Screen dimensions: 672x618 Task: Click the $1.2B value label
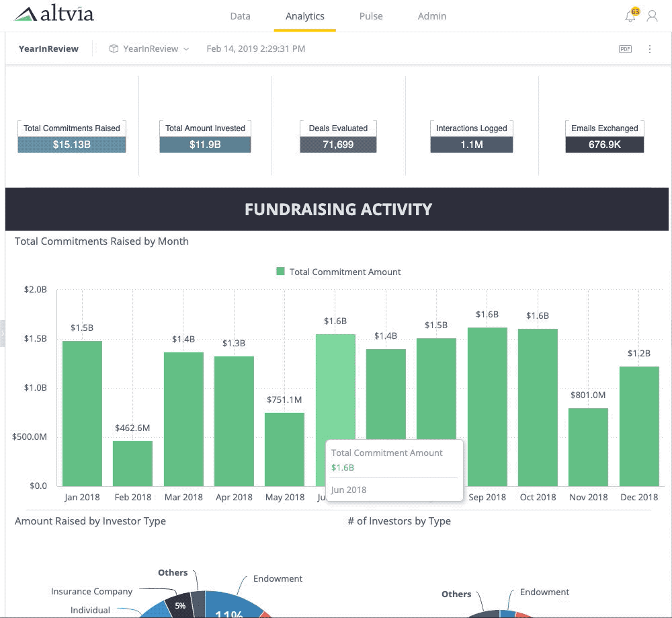639,354
